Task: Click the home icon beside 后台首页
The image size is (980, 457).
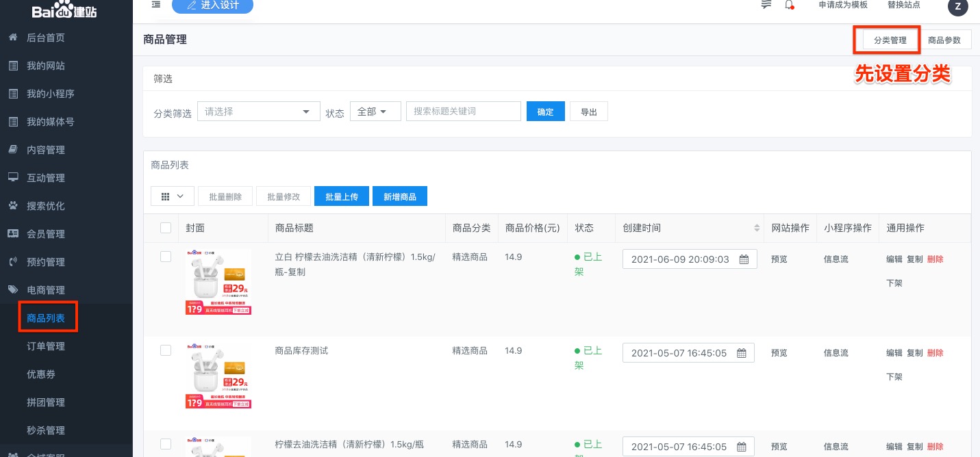Action: coord(13,38)
